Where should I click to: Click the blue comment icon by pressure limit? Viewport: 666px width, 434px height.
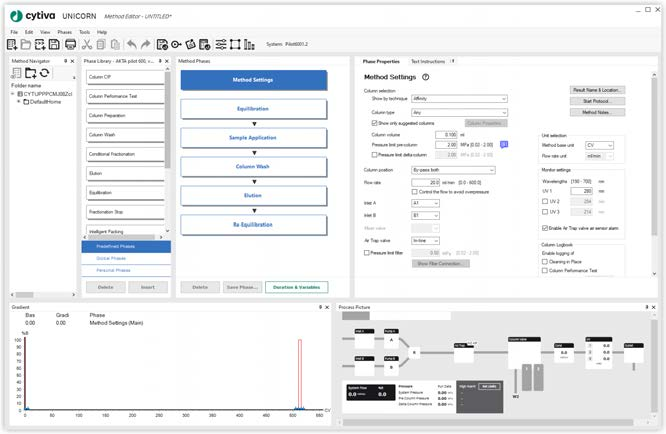tap(504, 145)
